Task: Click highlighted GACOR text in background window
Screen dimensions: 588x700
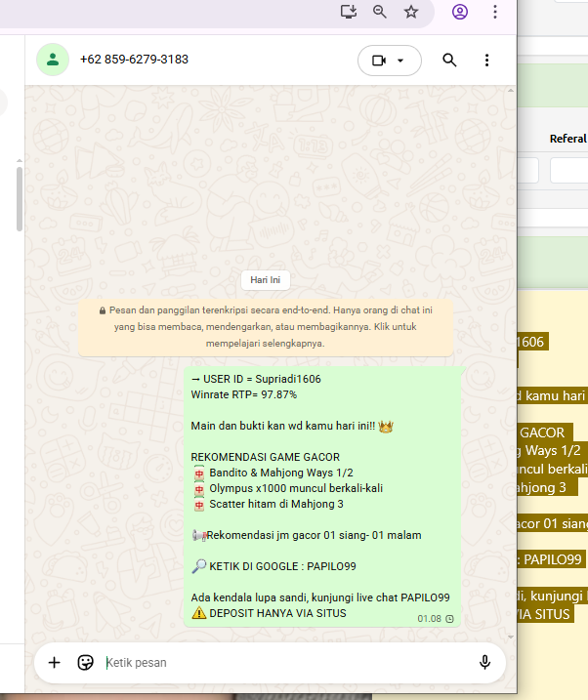Action: (x=542, y=432)
